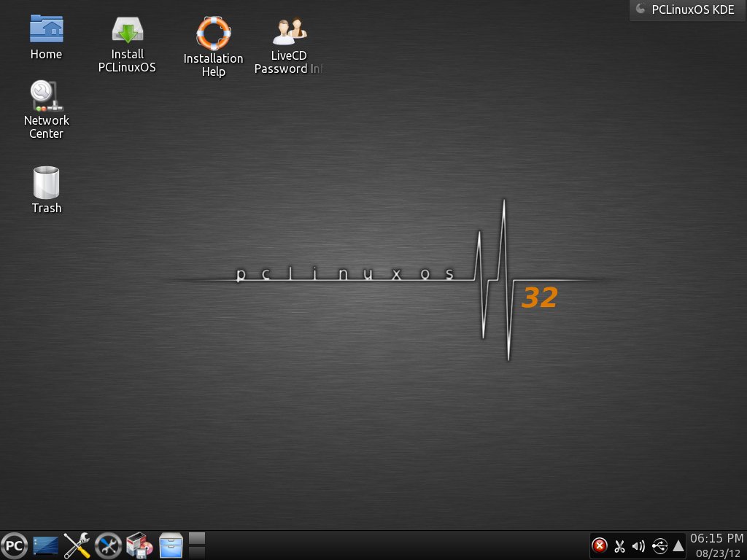
Task: Open the round blue control center icon
Action: tap(108, 545)
